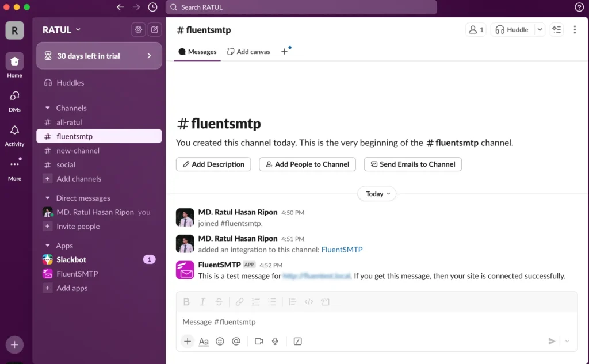Open the social channel
Image resolution: width=589 pixels, height=364 pixels.
99,164
